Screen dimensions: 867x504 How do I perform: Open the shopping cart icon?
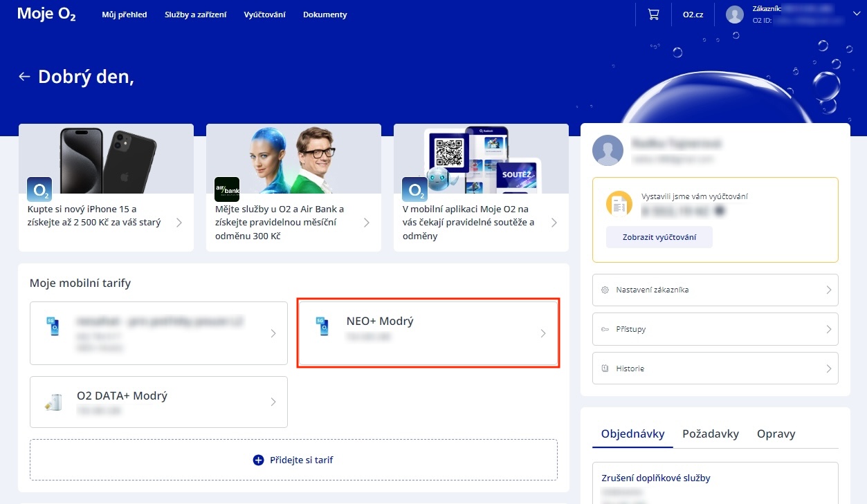(x=653, y=15)
